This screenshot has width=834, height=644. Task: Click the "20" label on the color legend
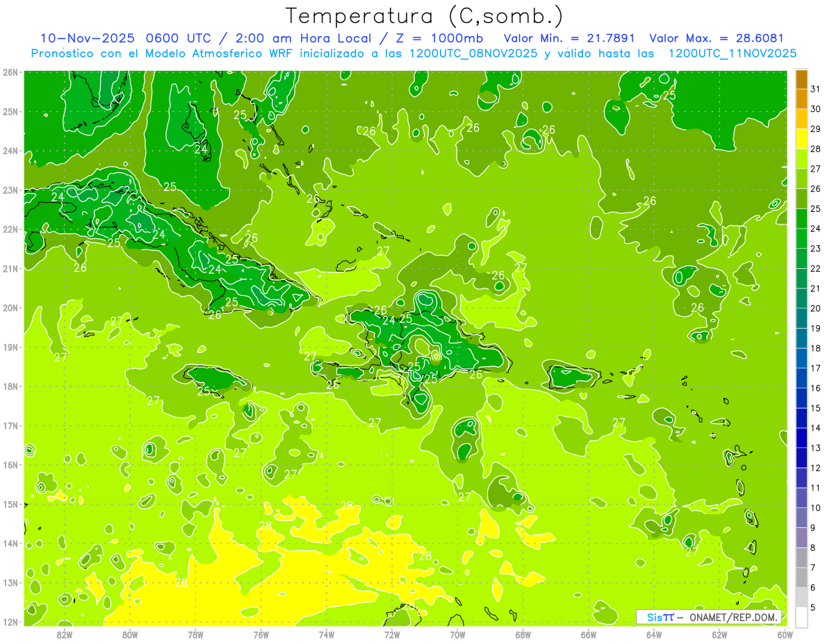(x=815, y=308)
